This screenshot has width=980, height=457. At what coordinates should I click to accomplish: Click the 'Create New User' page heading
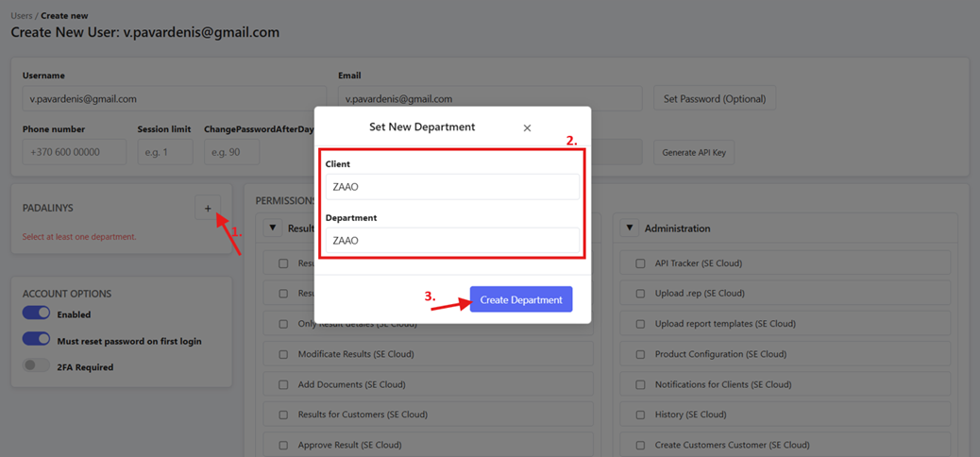click(x=145, y=32)
